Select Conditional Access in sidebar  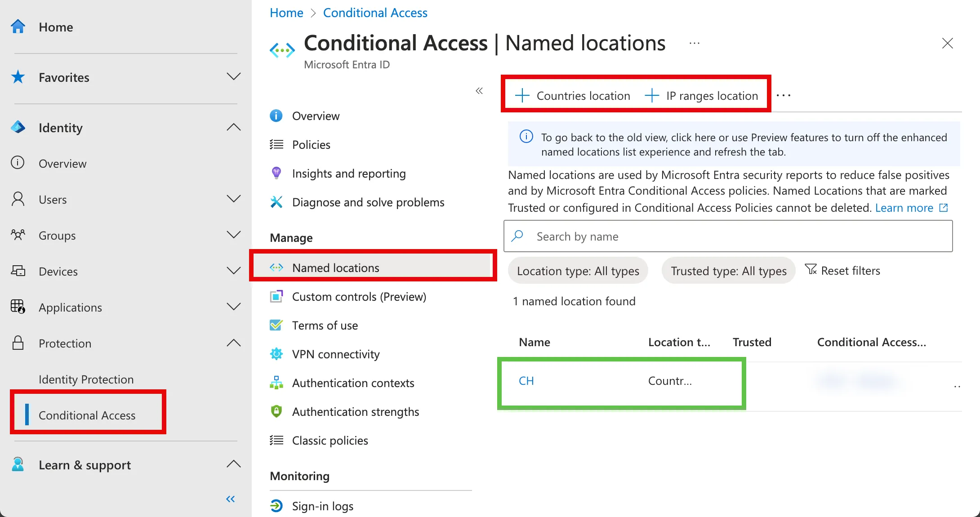tap(87, 415)
